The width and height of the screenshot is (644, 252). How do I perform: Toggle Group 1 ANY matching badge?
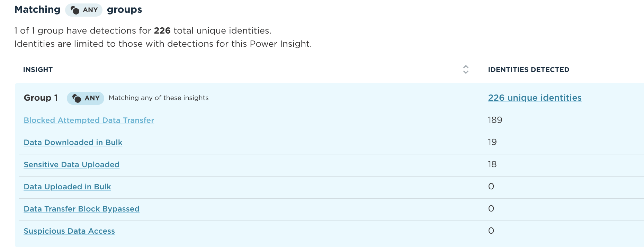tap(86, 98)
